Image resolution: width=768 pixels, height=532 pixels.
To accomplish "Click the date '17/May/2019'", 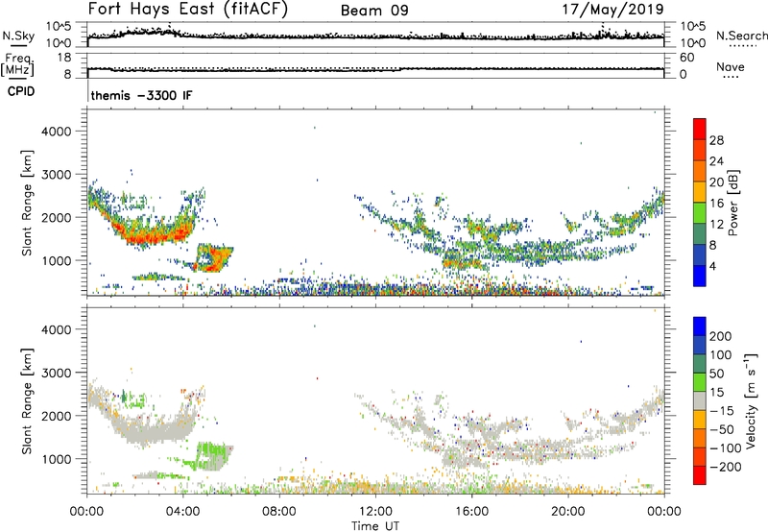I will tap(612, 10).
